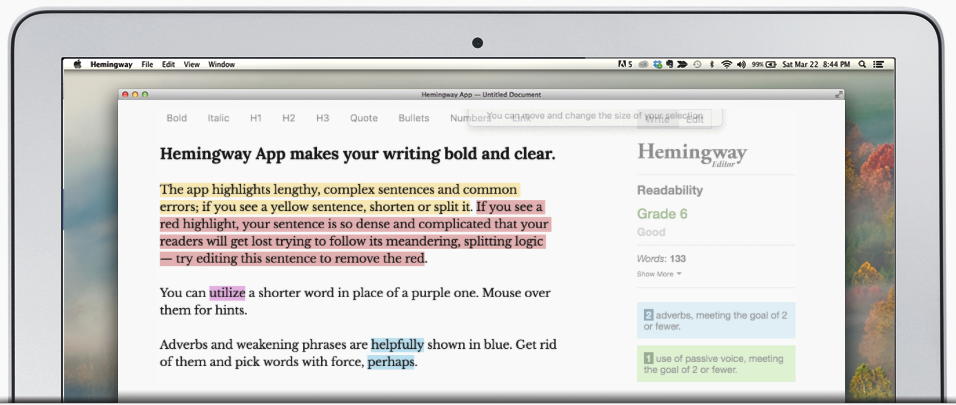
Task: Click the Bullets list toolbar button
Action: pyautogui.click(x=414, y=118)
